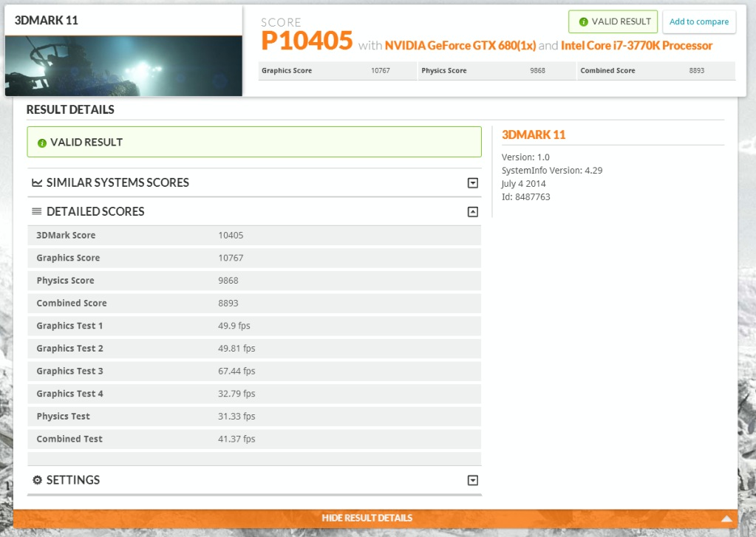
Task: Open the Intel Core i7-3770K Processor link
Action: coord(636,46)
